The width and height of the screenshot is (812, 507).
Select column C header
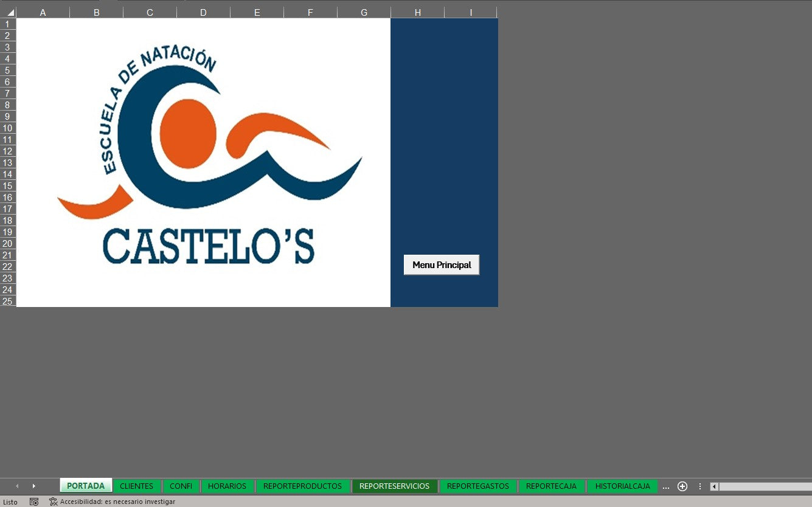point(150,12)
